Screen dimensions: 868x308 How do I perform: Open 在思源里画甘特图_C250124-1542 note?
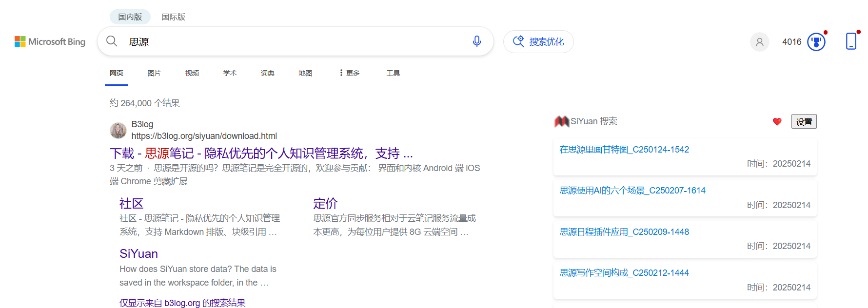click(x=624, y=150)
